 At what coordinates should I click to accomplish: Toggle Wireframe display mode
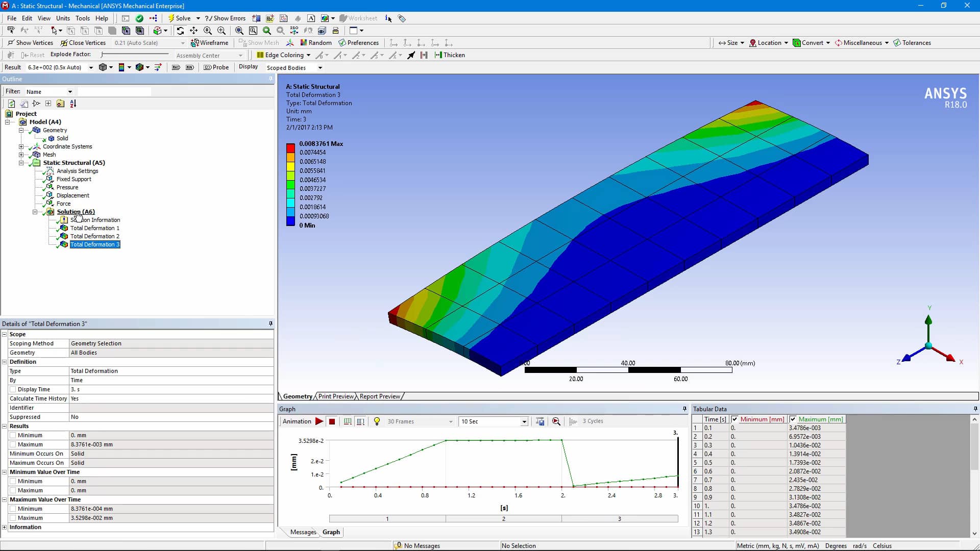tap(210, 42)
